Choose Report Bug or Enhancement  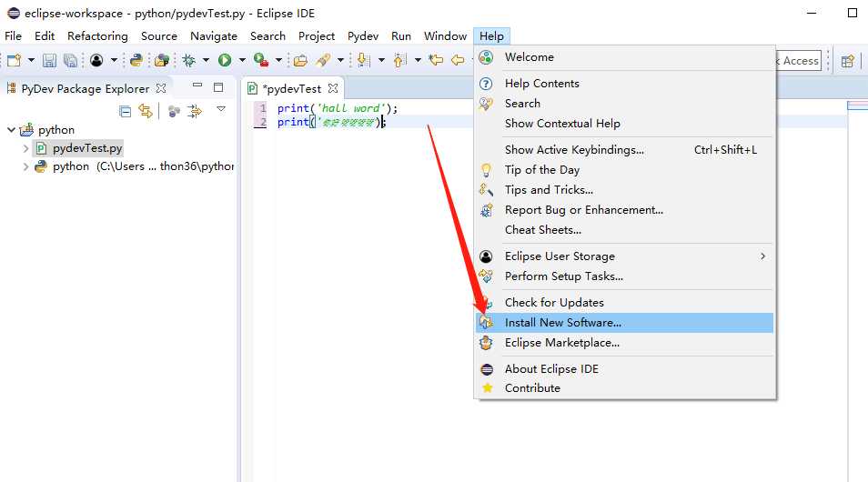[624, 210]
